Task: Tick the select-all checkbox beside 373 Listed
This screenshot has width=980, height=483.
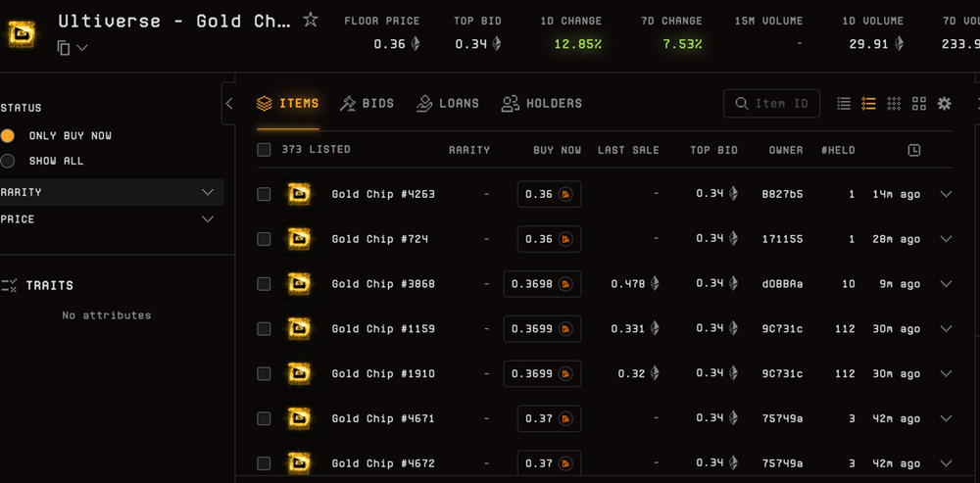Action: (264, 150)
